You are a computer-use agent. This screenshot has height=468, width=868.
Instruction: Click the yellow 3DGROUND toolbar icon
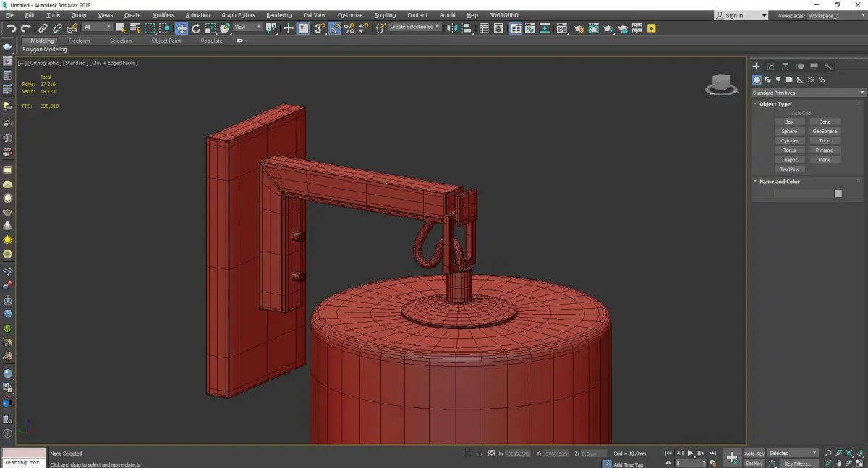[x=652, y=28]
